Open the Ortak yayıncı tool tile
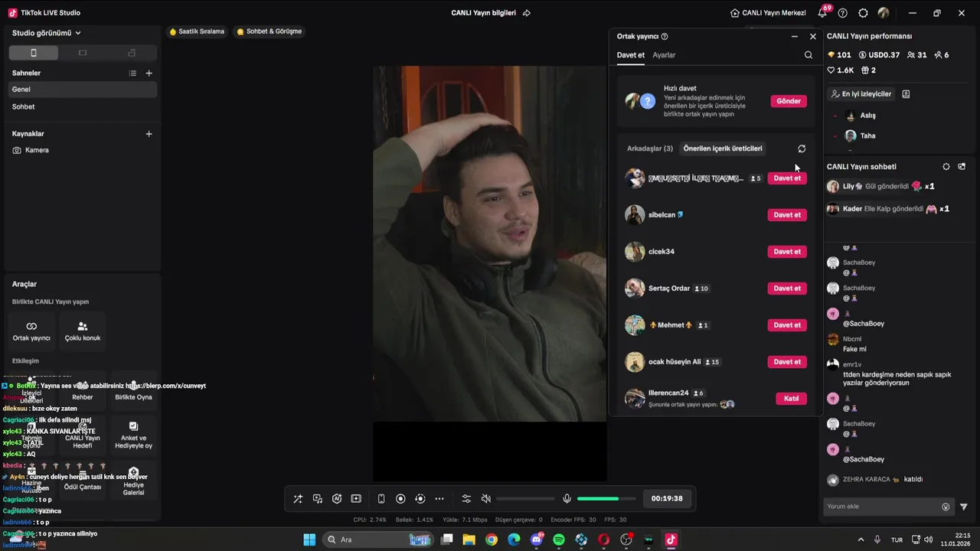This screenshot has height=551, width=980. (x=31, y=331)
